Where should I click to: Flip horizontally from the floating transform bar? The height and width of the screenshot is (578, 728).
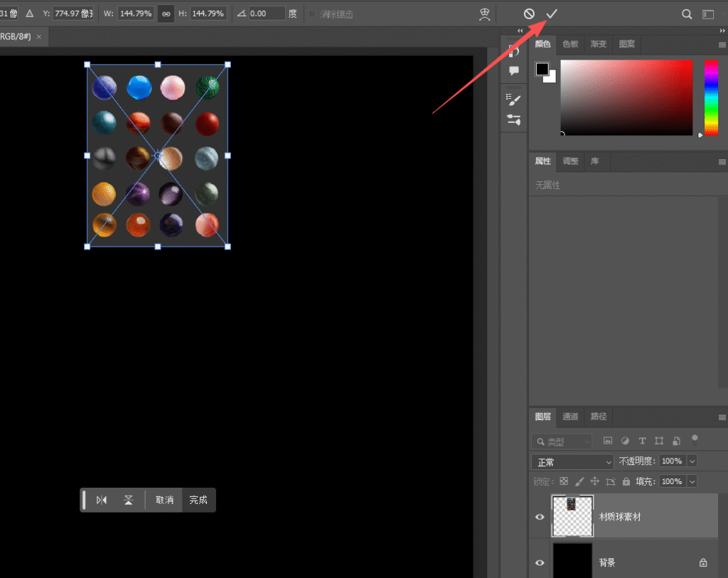[101, 500]
